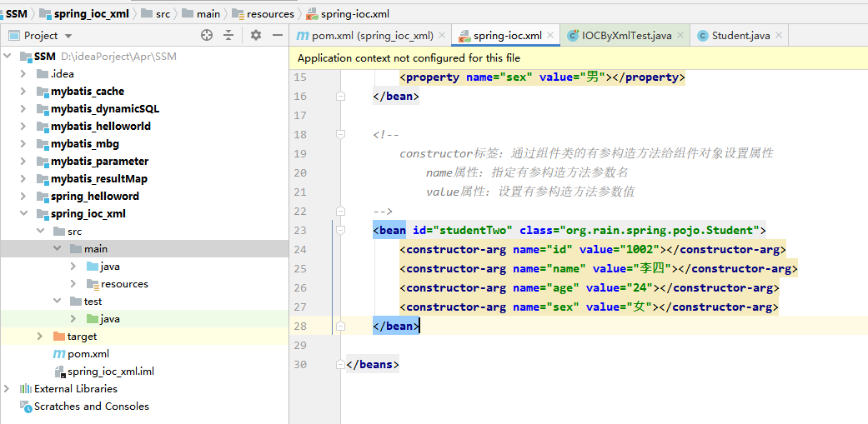
Task: Expand the mybatis_dynamicSQL module
Action: 23,109
